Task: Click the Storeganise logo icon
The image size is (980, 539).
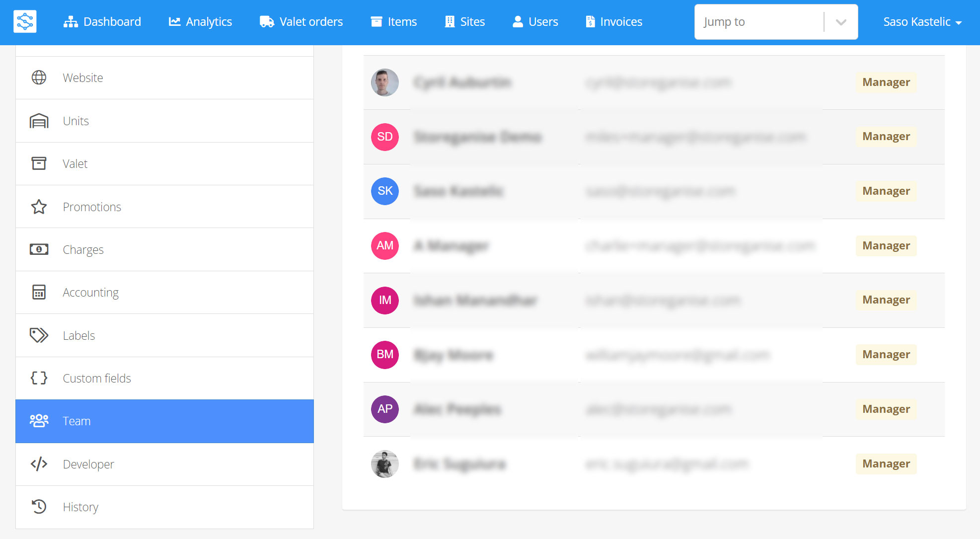Action: (25, 22)
